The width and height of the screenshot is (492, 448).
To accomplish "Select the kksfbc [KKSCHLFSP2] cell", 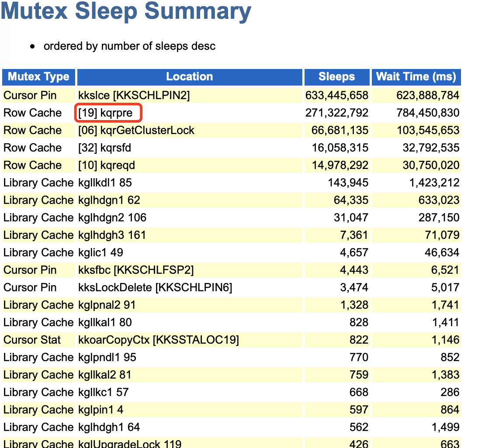I will (136, 270).
